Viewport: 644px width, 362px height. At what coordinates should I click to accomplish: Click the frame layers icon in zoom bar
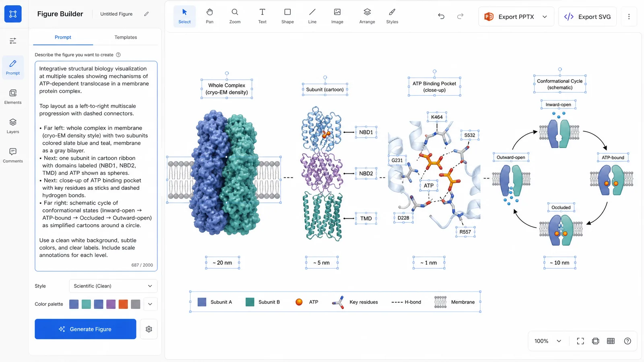pos(596,341)
